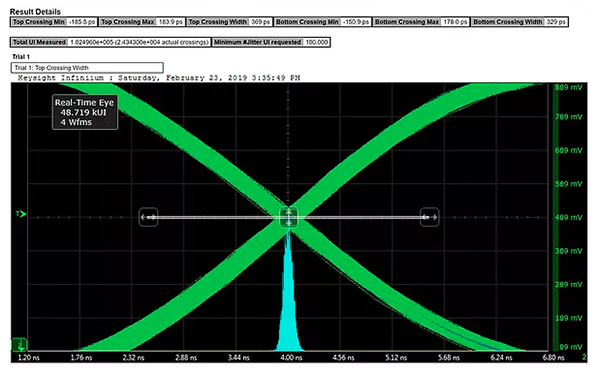The height and width of the screenshot is (376, 600).
Task: Select the Top Crossing Min result cell
Action: [54, 22]
